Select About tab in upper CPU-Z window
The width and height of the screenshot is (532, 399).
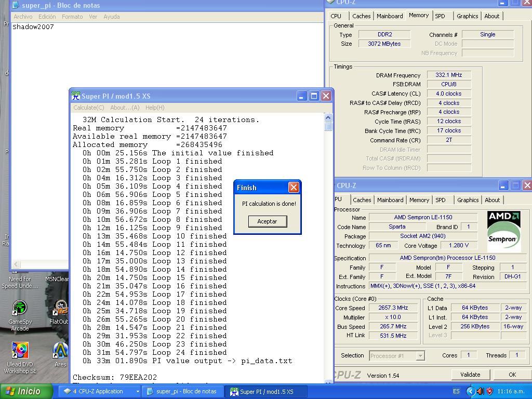(492, 16)
